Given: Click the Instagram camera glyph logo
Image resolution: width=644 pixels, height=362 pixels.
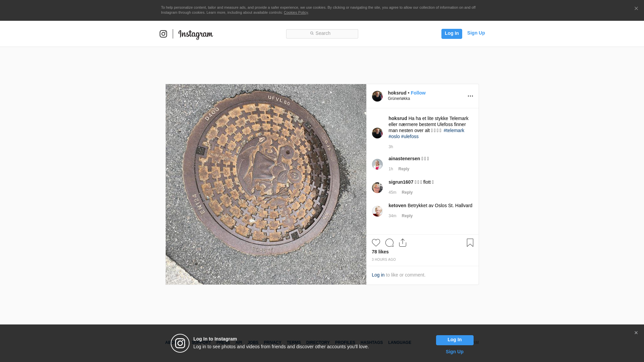Looking at the screenshot, I should point(163,34).
